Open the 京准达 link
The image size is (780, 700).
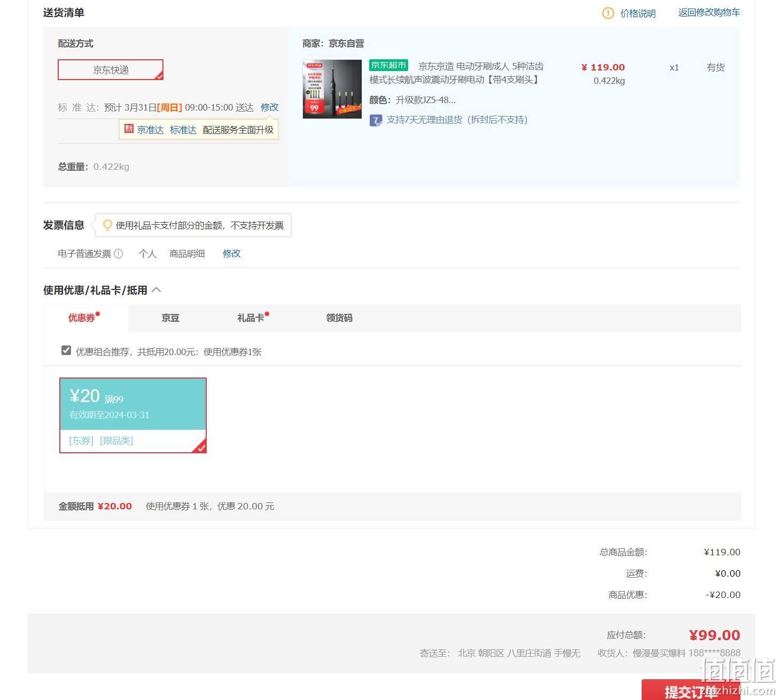point(150,130)
